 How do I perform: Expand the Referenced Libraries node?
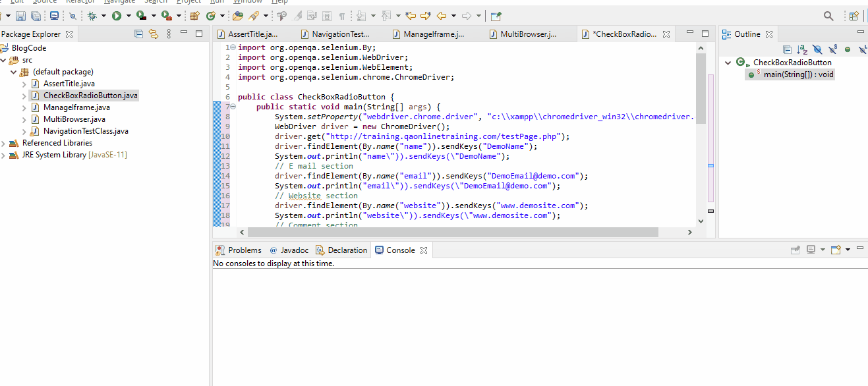point(5,142)
